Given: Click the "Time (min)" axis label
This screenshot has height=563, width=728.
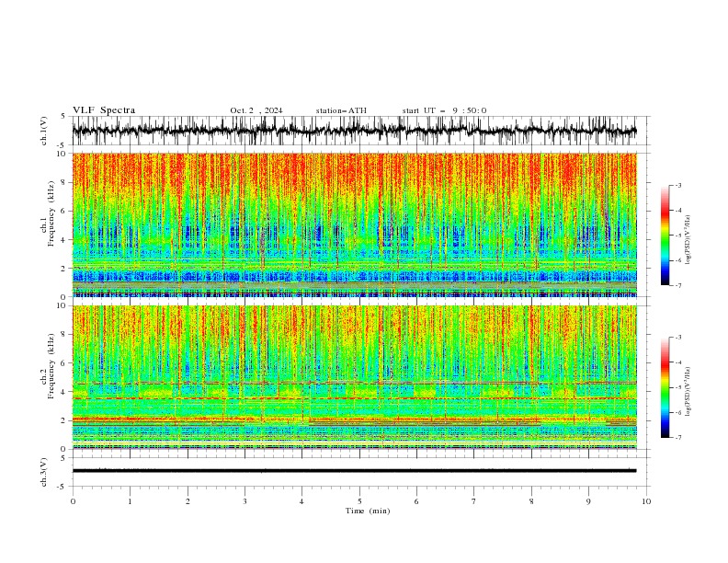Looking at the screenshot, I should point(368,511).
